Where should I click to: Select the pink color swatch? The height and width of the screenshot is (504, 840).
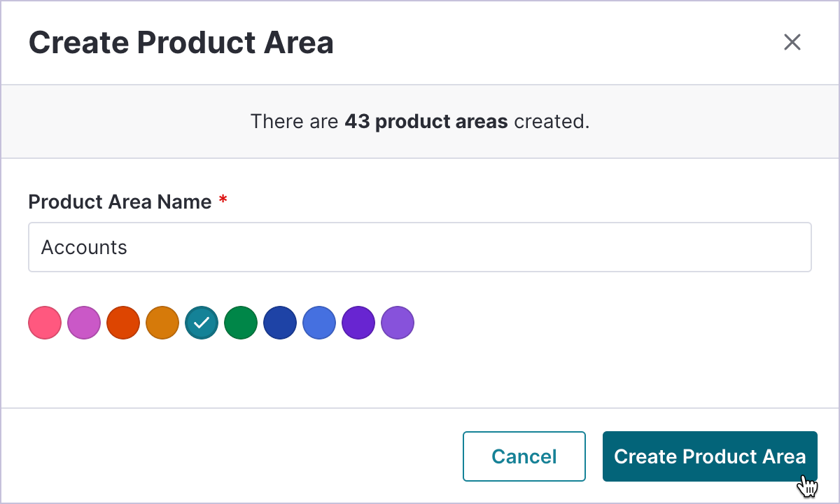point(45,323)
